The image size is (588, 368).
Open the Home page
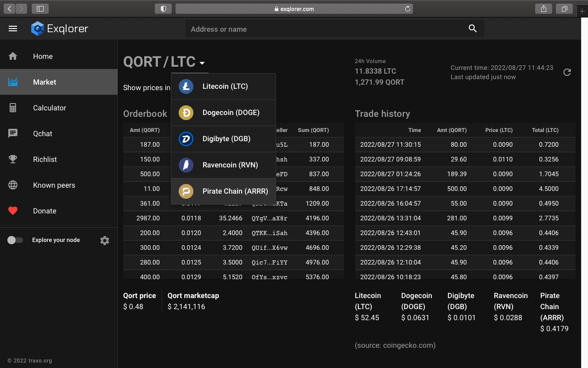[x=59, y=56]
